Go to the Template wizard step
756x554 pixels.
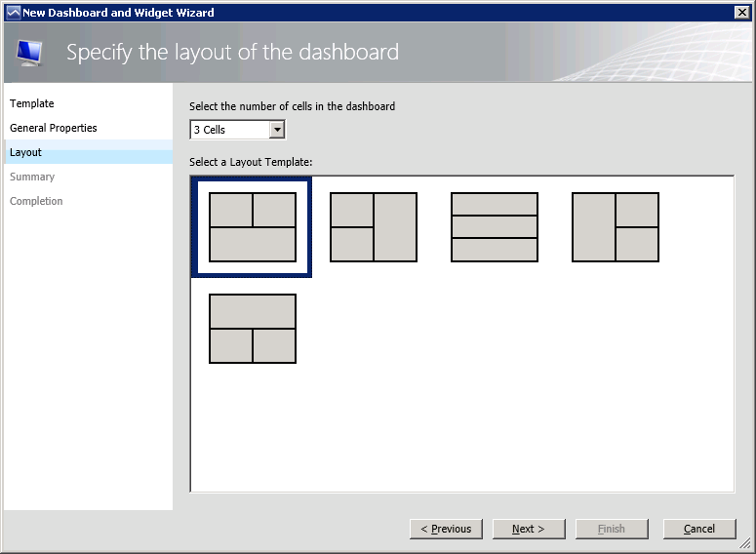coord(32,103)
